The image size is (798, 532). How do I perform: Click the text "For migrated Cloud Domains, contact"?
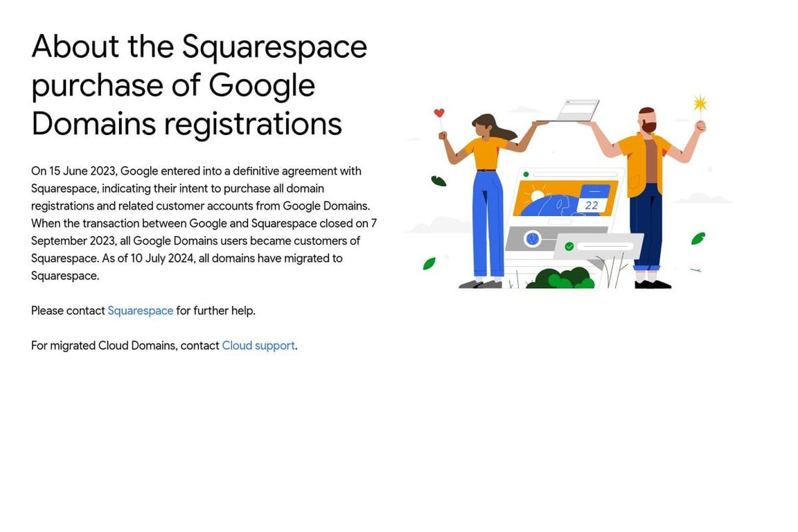click(125, 346)
